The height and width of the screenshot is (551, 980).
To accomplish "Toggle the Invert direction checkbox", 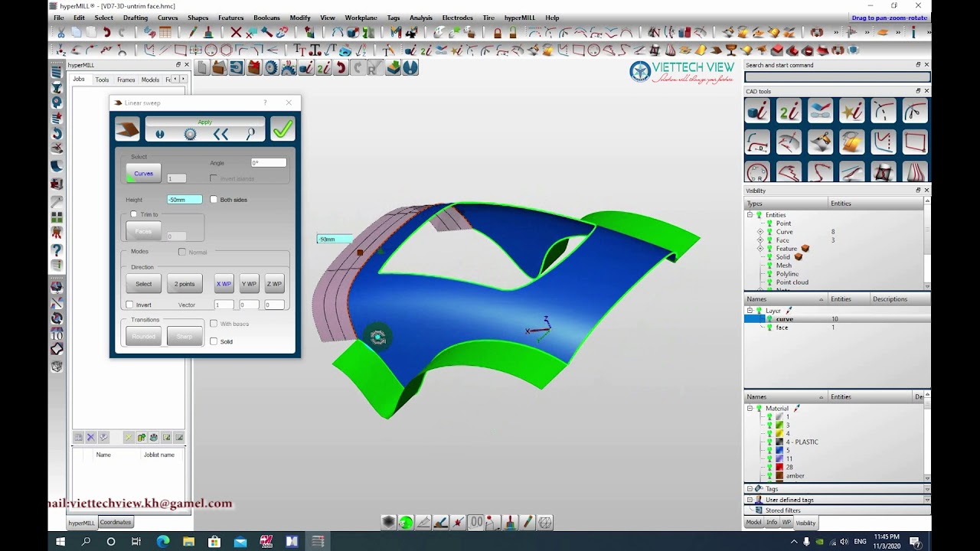I will 129,305.
